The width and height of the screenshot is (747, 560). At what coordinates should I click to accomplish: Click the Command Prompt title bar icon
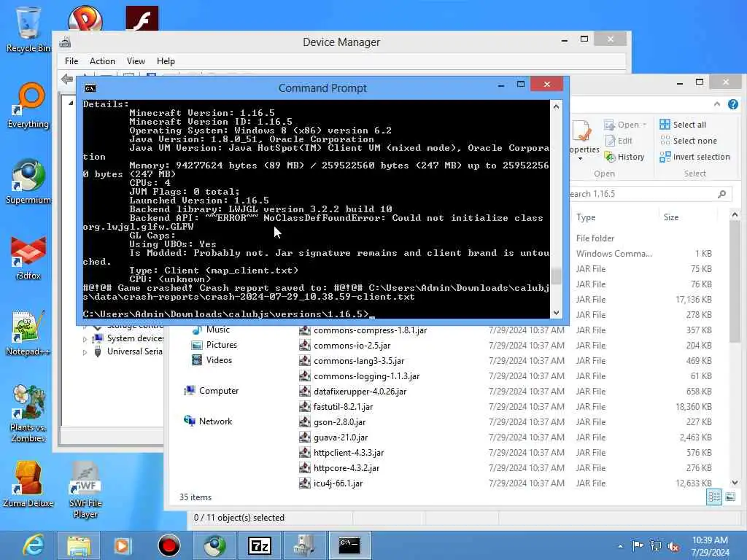pyautogui.click(x=90, y=88)
